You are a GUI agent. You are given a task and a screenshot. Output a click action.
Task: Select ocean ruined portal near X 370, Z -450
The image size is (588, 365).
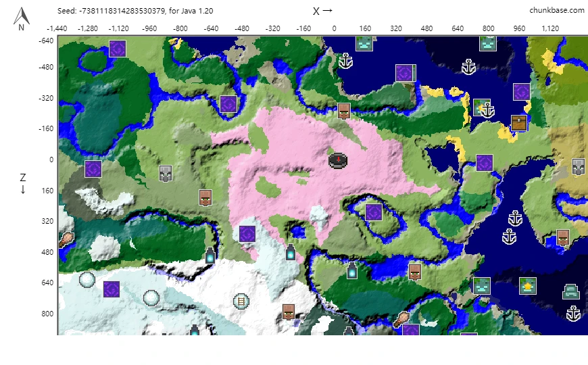(x=406, y=73)
